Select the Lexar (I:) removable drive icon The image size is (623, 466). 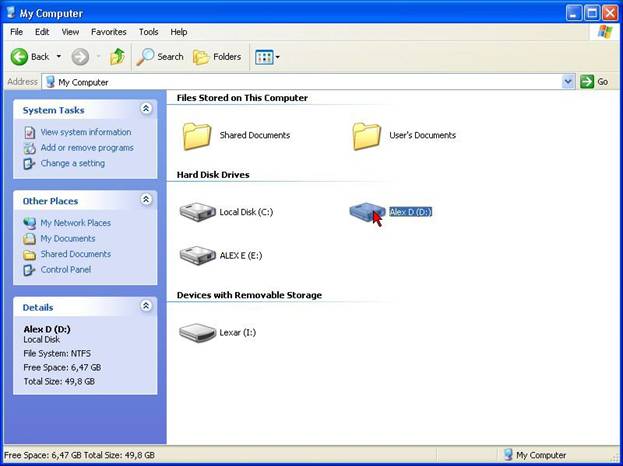point(197,333)
